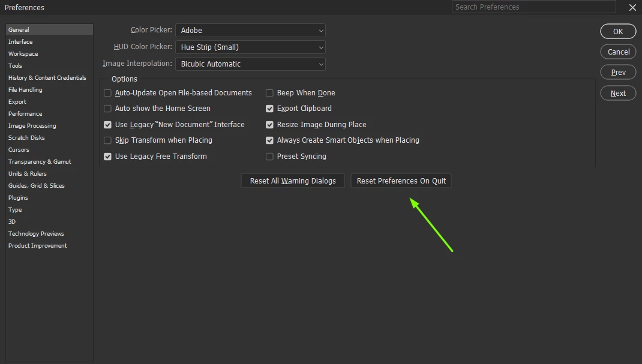642x364 pixels.
Task: Uncheck Use Legacy Free Transform
Action: pos(107,157)
